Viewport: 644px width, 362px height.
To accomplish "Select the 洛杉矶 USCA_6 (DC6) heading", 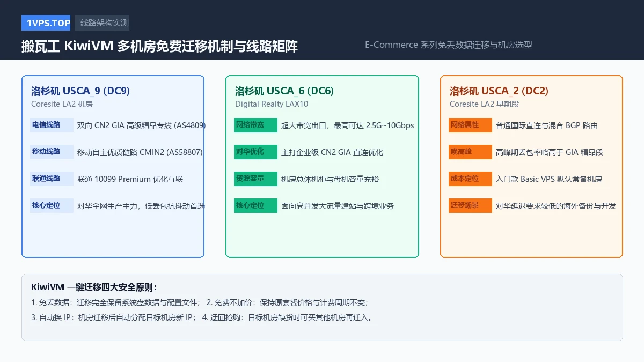I will click(x=284, y=91).
